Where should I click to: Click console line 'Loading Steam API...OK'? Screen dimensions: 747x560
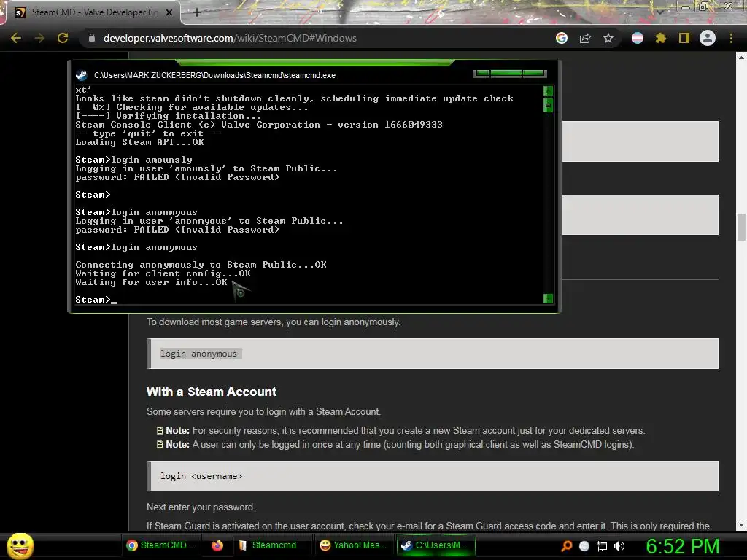[x=139, y=142]
